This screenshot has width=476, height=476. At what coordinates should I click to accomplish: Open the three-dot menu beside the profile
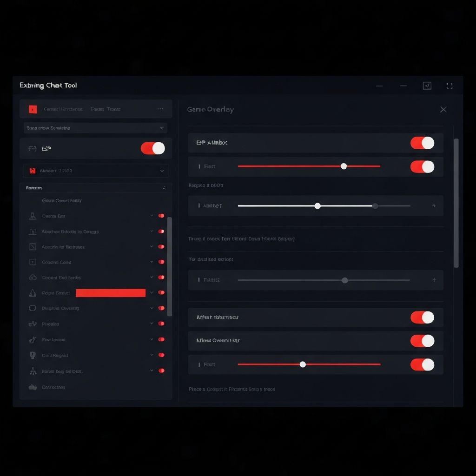[160, 109]
